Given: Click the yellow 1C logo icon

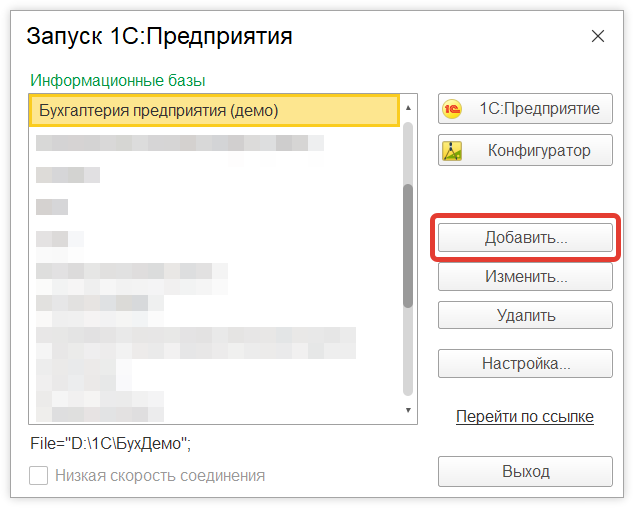Looking at the screenshot, I should coord(453,109).
